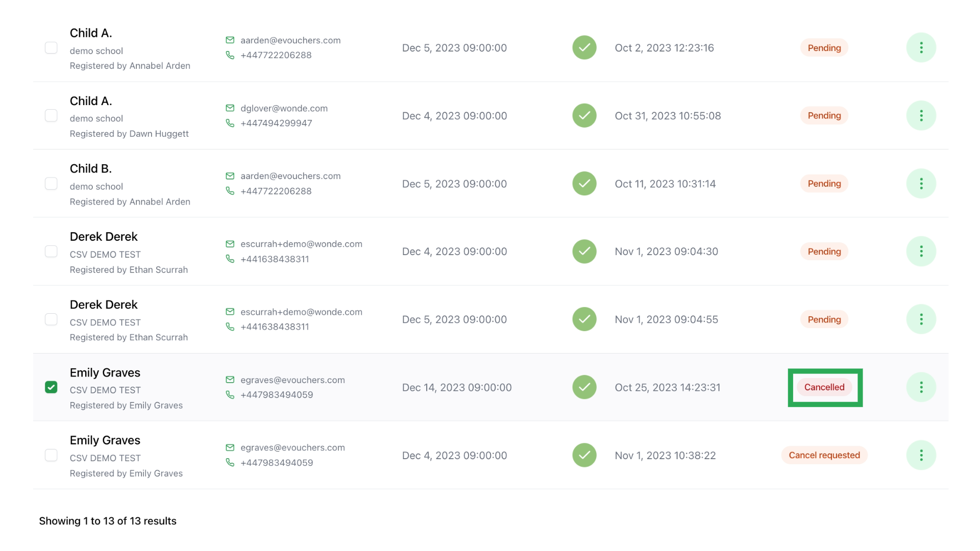
Task: Open actions menu for Emily Graves cancelled row
Action: (x=921, y=387)
